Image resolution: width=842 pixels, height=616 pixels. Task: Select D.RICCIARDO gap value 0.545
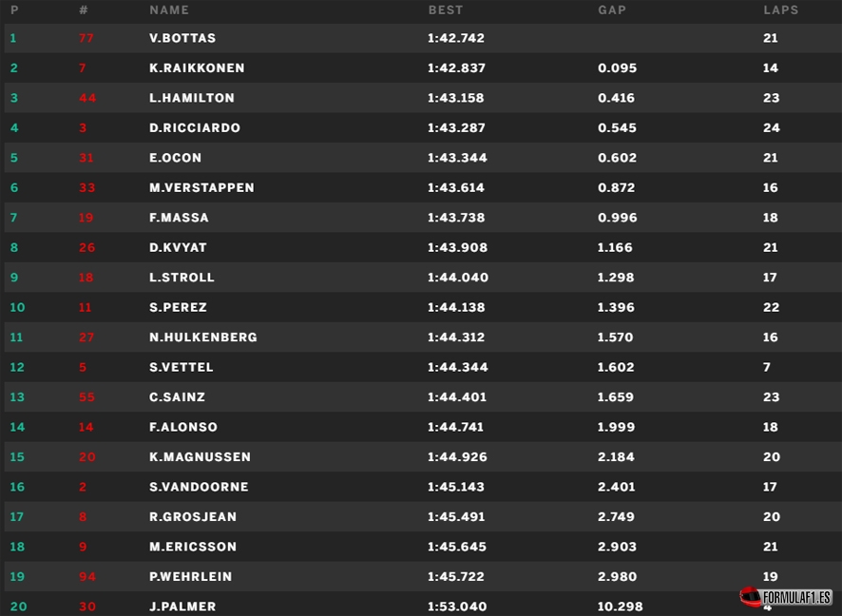click(x=617, y=128)
